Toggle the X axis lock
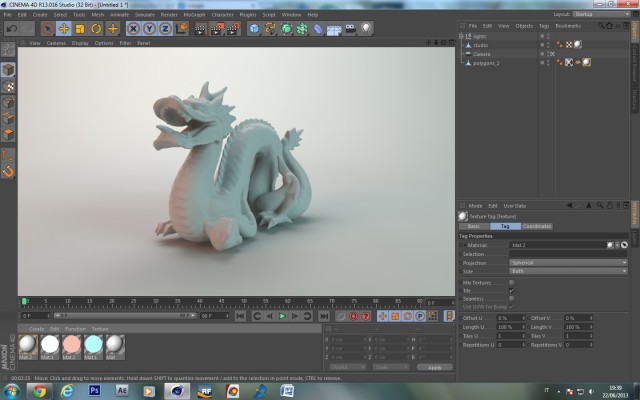This screenshot has height=400, width=640. pos(133,29)
